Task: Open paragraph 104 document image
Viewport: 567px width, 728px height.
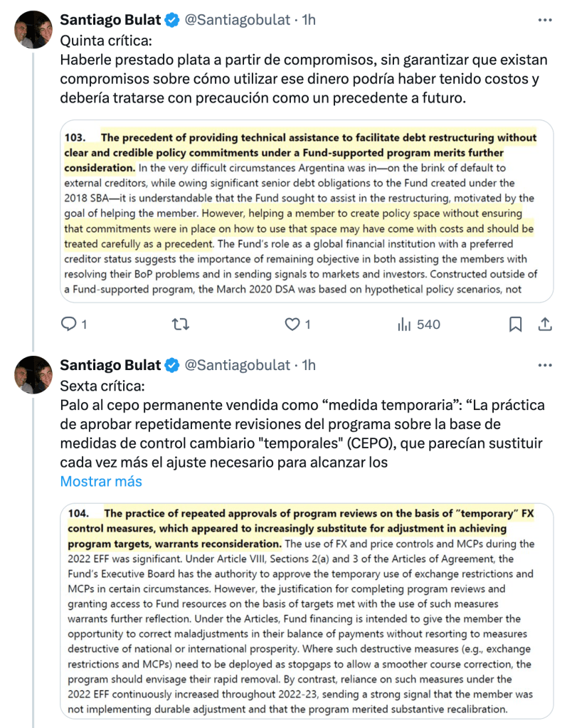Action: click(307, 612)
